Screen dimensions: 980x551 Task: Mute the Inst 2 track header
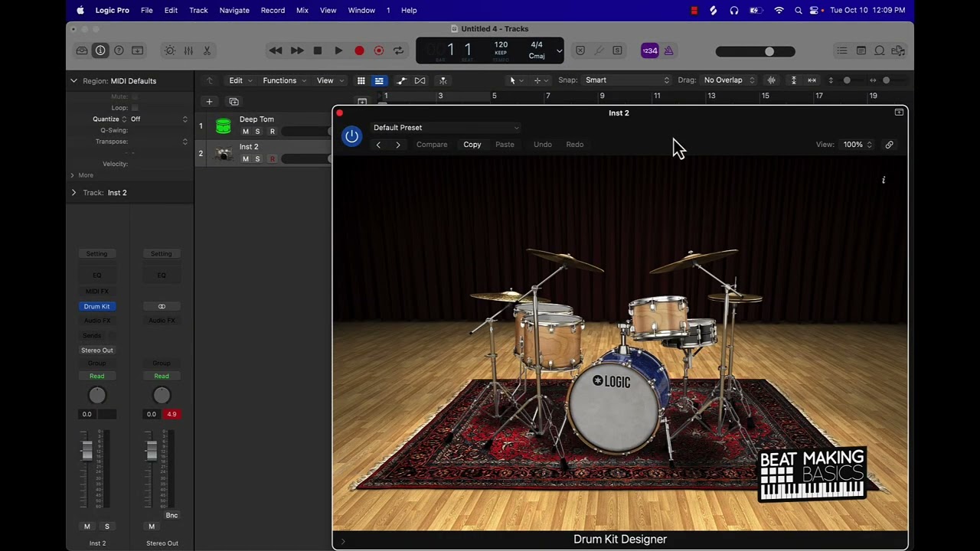point(246,159)
